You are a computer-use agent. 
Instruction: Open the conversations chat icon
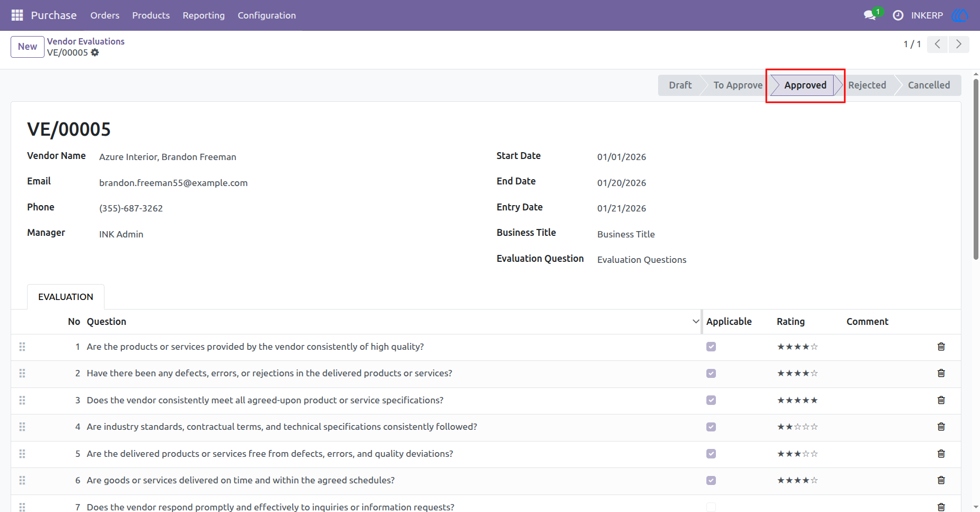click(870, 15)
